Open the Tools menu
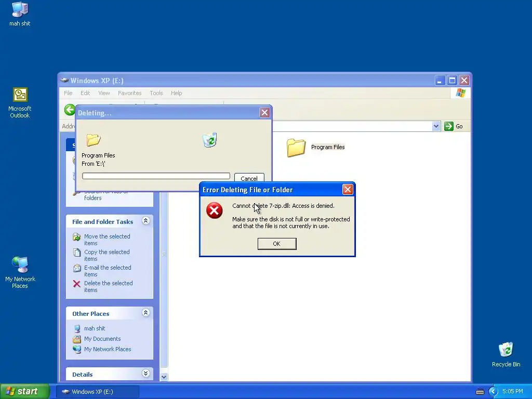Viewport: 532px width, 399px height. (156, 93)
